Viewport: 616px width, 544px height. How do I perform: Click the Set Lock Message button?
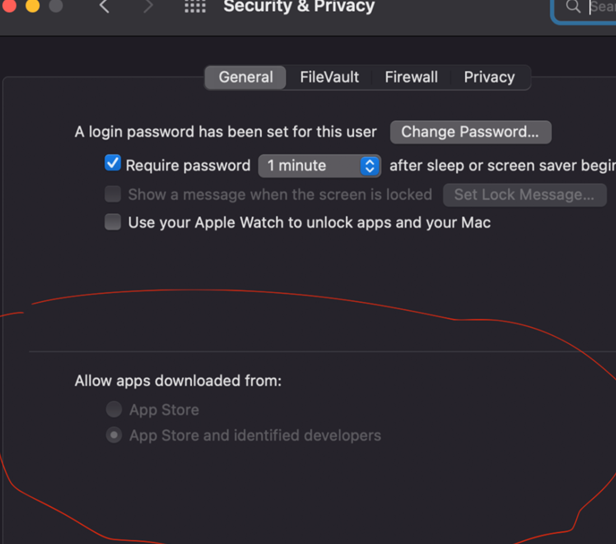tap(524, 195)
